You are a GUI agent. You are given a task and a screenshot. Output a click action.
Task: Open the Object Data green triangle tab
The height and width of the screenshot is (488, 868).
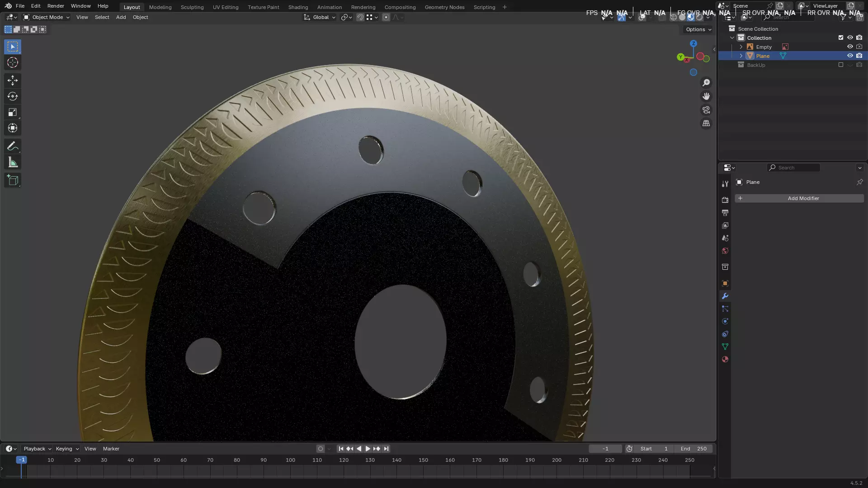coord(725,347)
